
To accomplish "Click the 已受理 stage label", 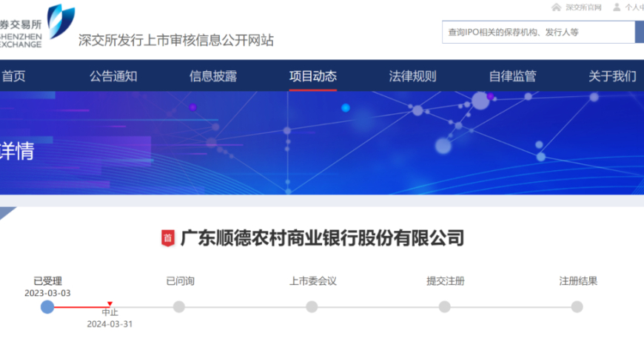I will click(x=47, y=281).
